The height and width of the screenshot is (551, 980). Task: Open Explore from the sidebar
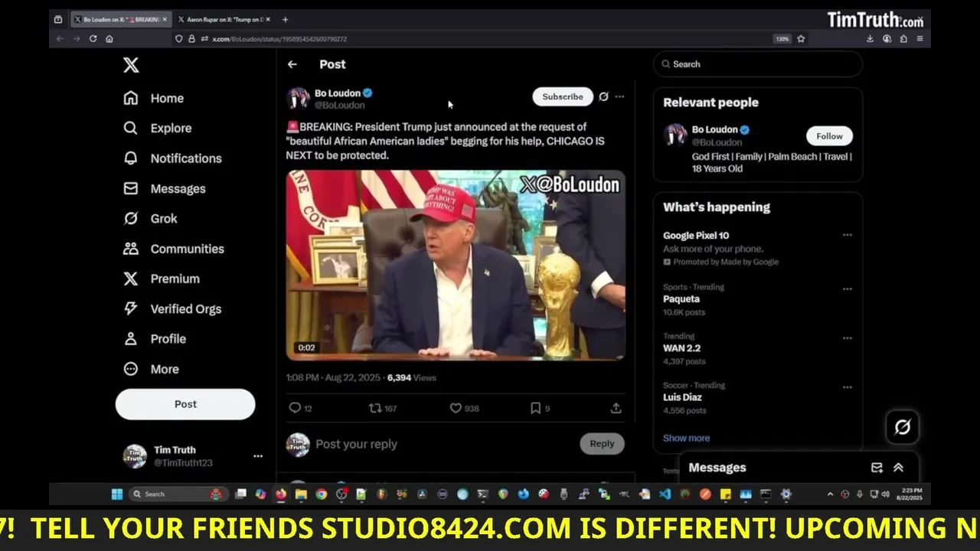(158, 128)
